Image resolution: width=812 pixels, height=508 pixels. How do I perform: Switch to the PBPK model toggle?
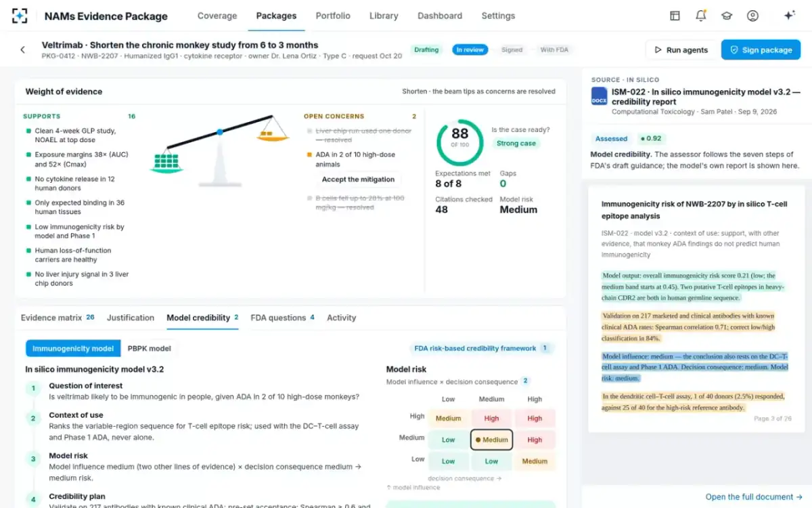[x=149, y=348]
